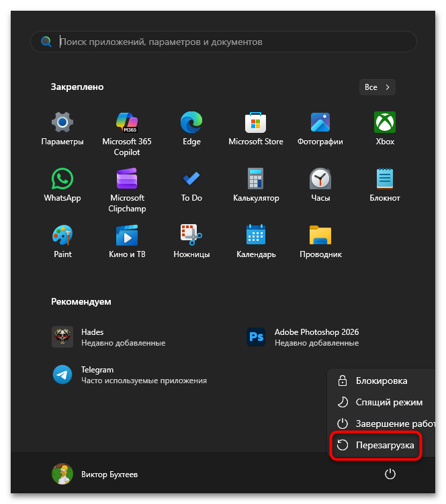446x504 pixels.
Task: Open recommended Adobe Photoshop 2026
Action: tap(302, 337)
